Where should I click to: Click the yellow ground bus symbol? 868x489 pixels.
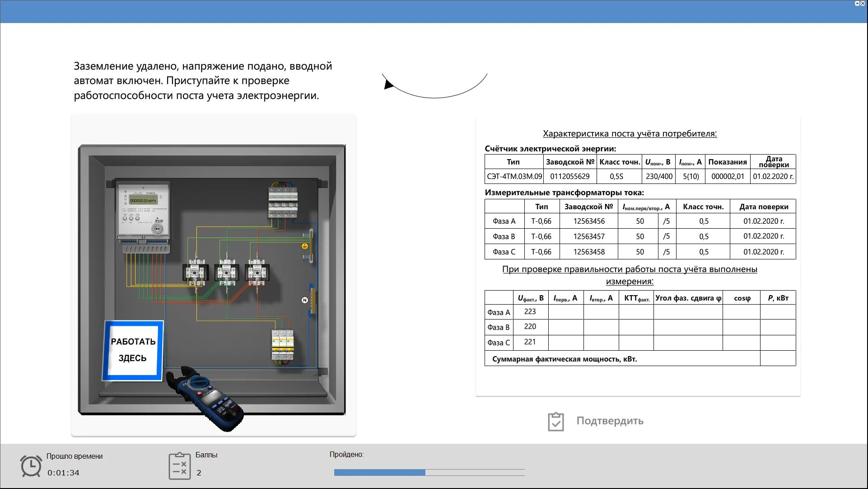coord(304,246)
